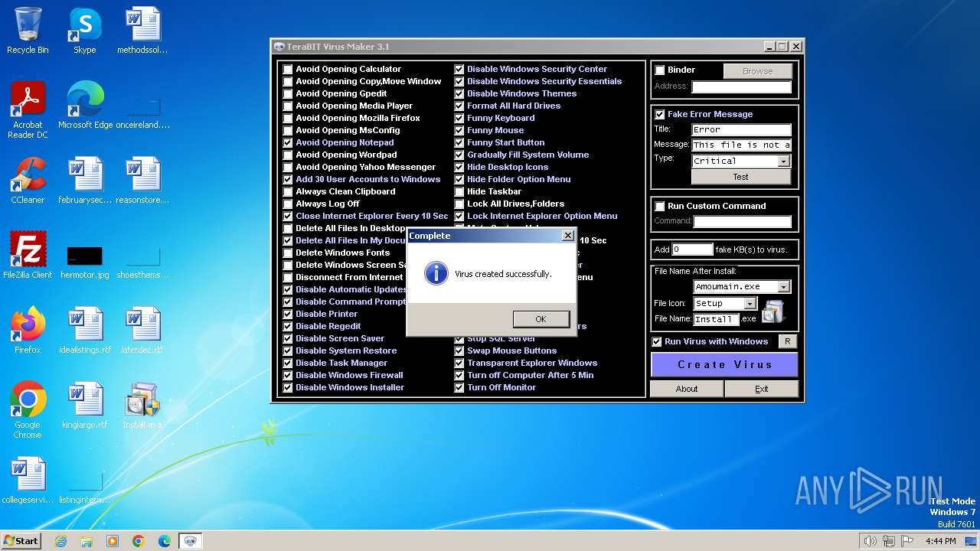
Task: Enable the Hide Taskbar checkbox
Action: 459,191
